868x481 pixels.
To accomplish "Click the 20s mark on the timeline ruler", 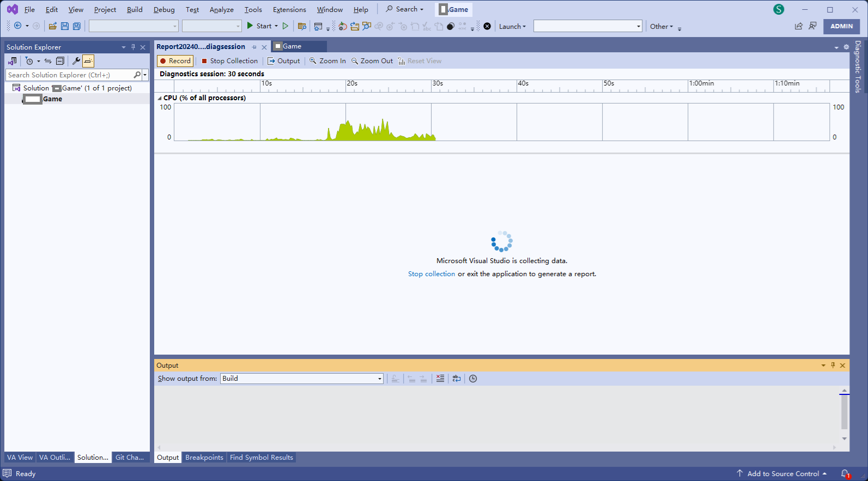I will (x=352, y=83).
